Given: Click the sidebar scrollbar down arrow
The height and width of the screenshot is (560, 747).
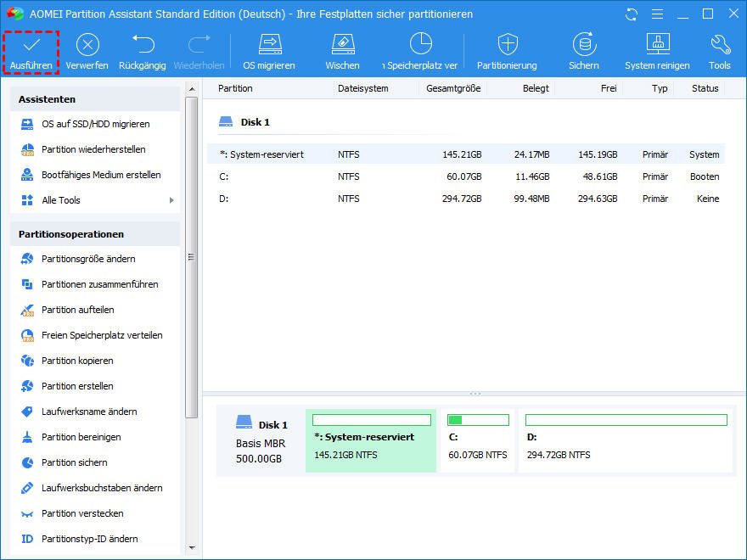Looking at the screenshot, I should [x=192, y=548].
